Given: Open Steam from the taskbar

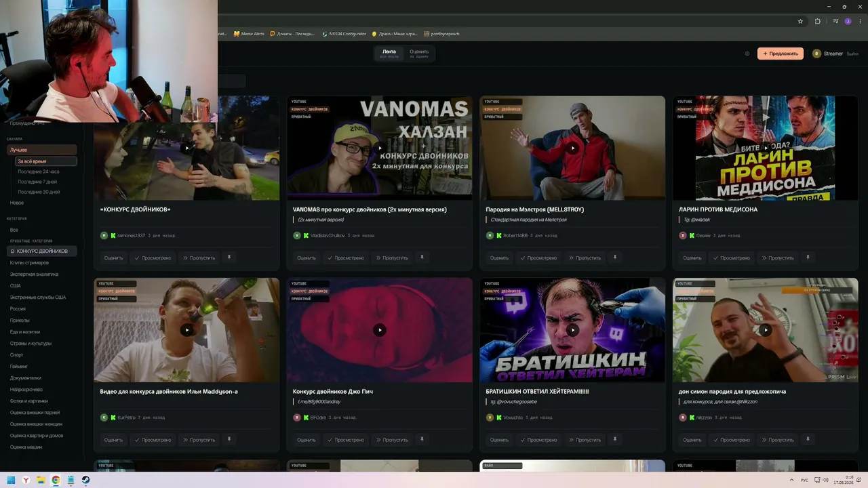Looking at the screenshot, I should pyautogui.click(x=85, y=480).
